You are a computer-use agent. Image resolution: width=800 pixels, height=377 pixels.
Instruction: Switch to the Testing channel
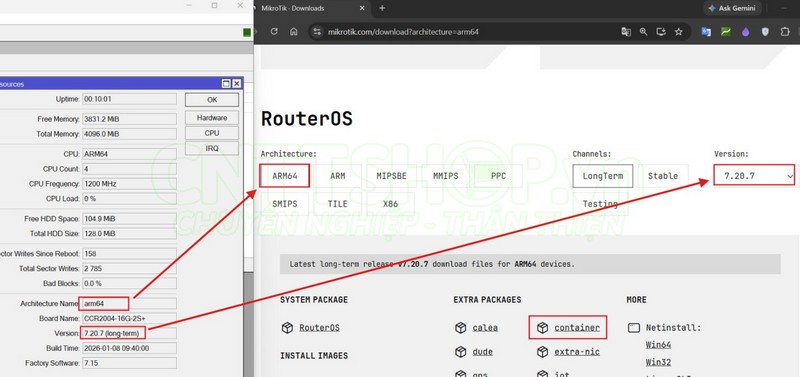pyautogui.click(x=600, y=204)
